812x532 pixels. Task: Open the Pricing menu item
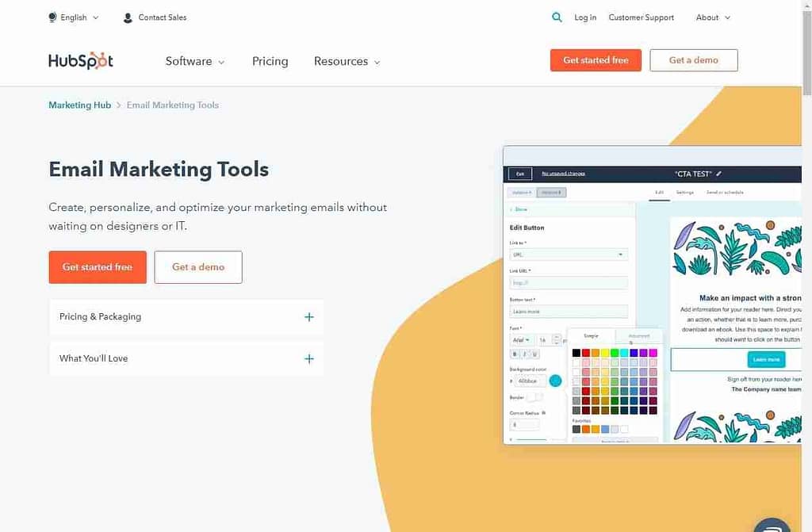click(x=270, y=61)
